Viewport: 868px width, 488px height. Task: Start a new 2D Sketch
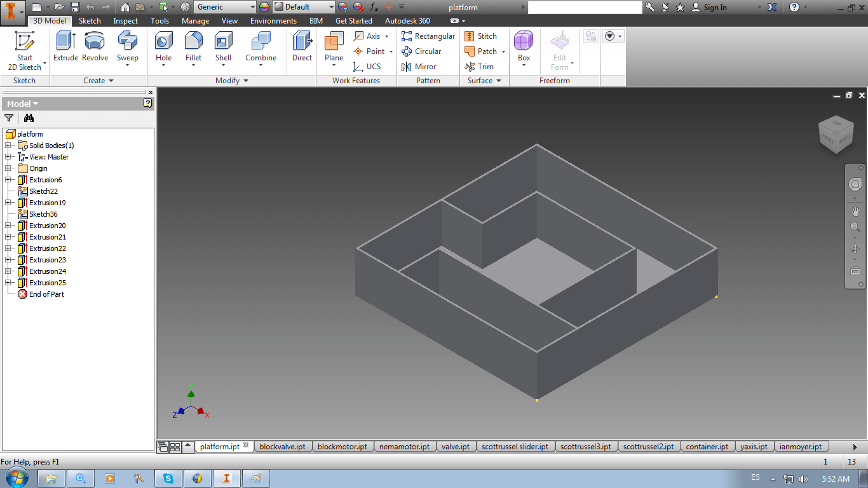(25, 51)
